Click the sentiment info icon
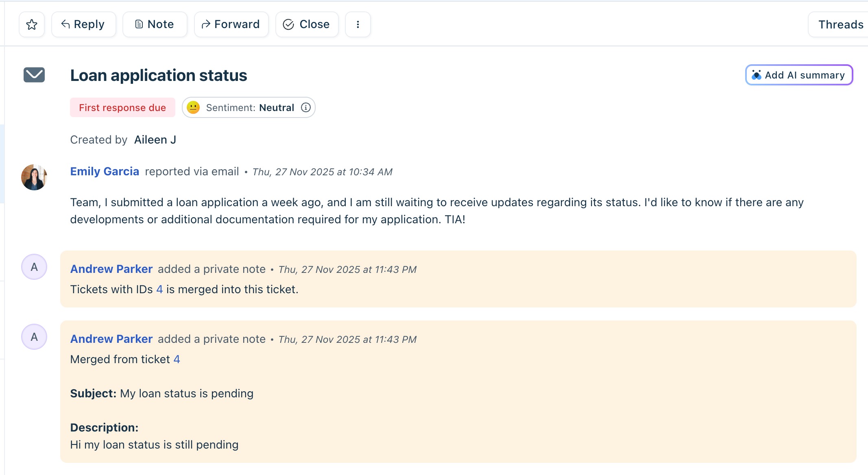The height and width of the screenshot is (475, 868). coord(306,107)
